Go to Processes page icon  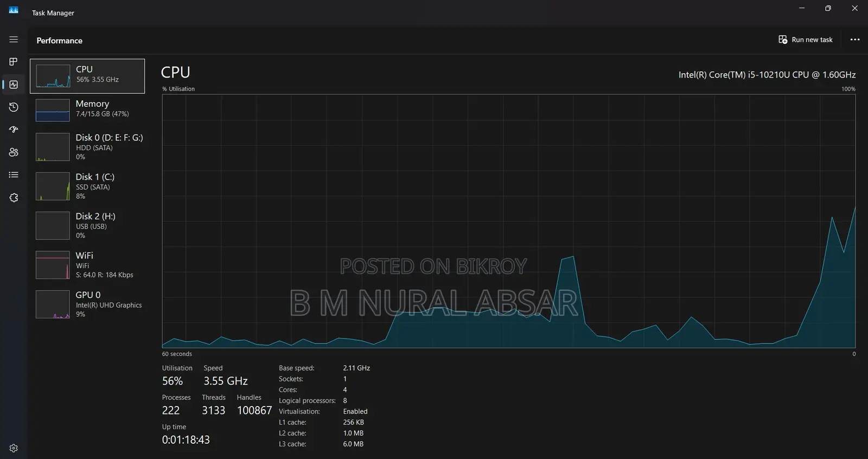point(14,62)
